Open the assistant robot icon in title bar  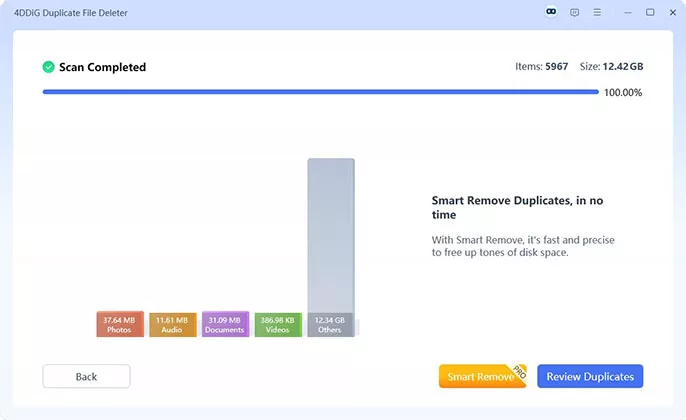pos(550,13)
